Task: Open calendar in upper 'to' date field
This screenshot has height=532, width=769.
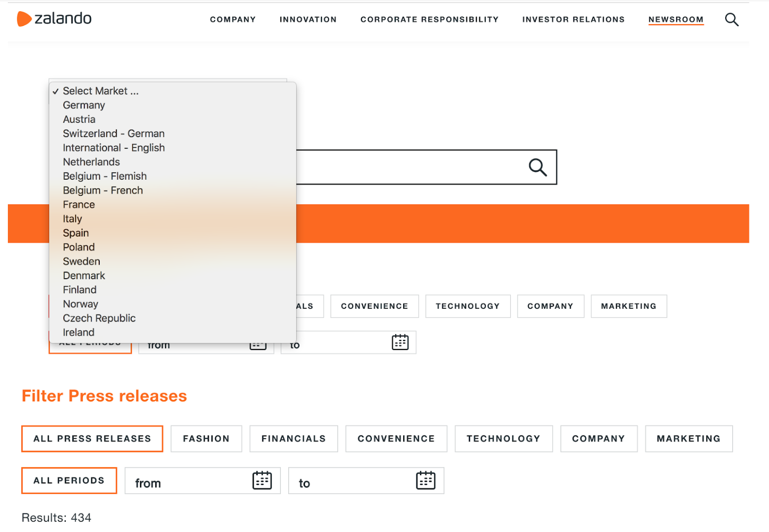Action: (400, 342)
